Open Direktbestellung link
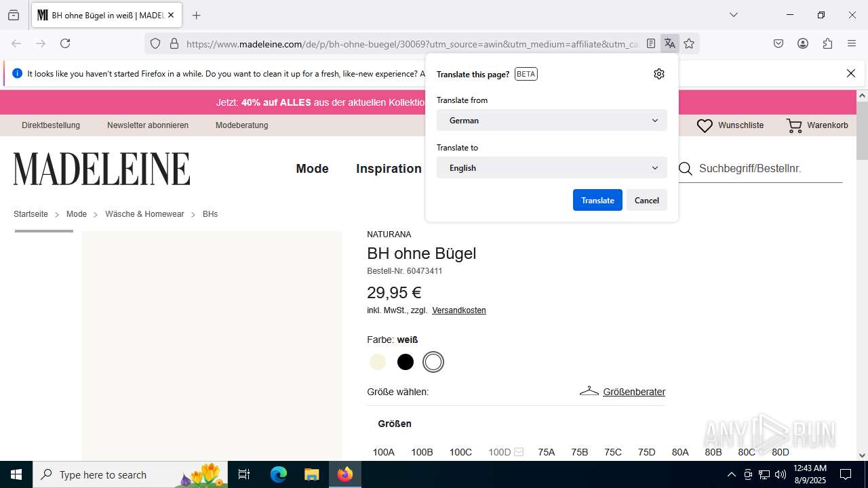This screenshot has height=488, width=868. (x=51, y=125)
